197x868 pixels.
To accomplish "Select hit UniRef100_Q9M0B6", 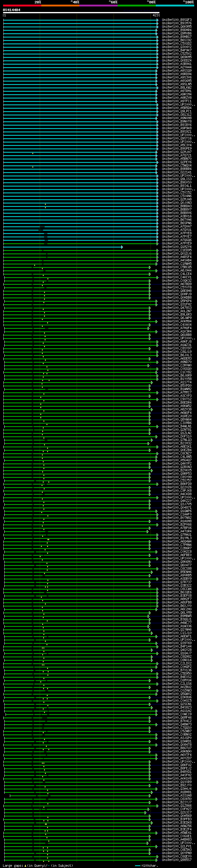I will [177, 33].
